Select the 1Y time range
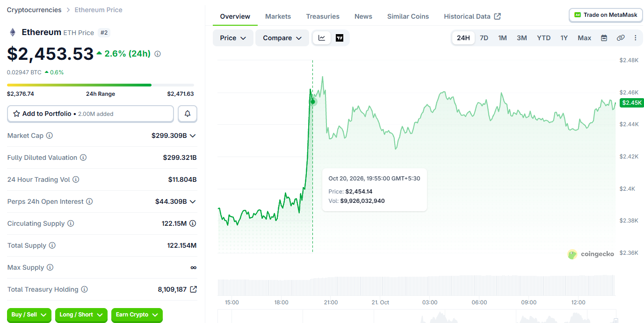Screen dimensions: 644x323 pyautogui.click(x=564, y=38)
